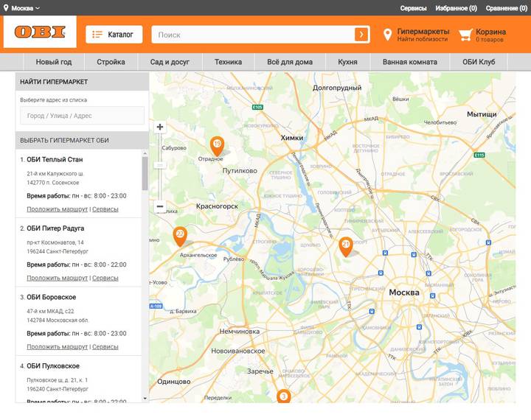
Task: Click the Мытищи label on map
Action: pyautogui.click(x=482, y=114)
